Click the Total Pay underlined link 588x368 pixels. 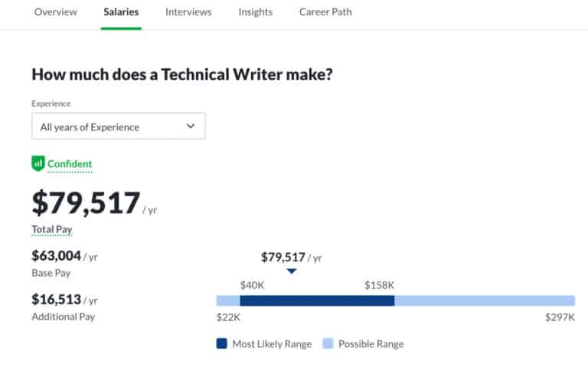(x=51, y=229)
